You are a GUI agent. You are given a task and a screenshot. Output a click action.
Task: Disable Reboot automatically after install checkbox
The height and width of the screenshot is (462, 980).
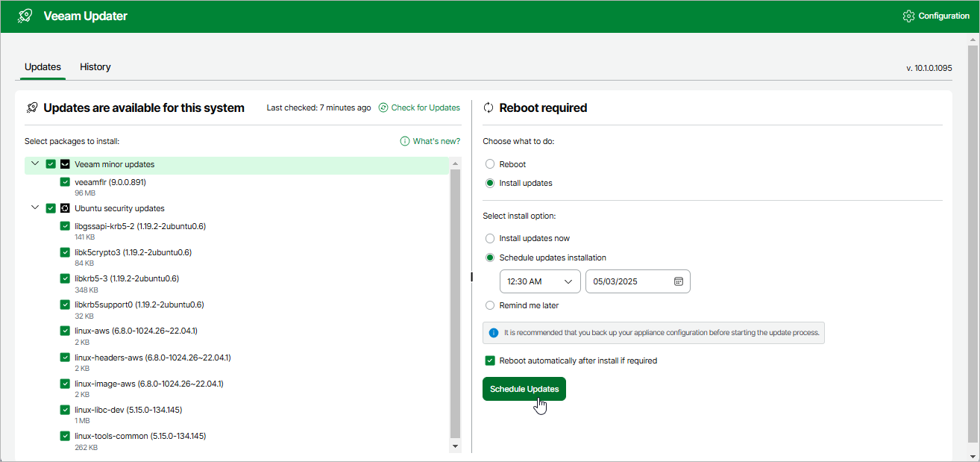(x=490, y=360)
